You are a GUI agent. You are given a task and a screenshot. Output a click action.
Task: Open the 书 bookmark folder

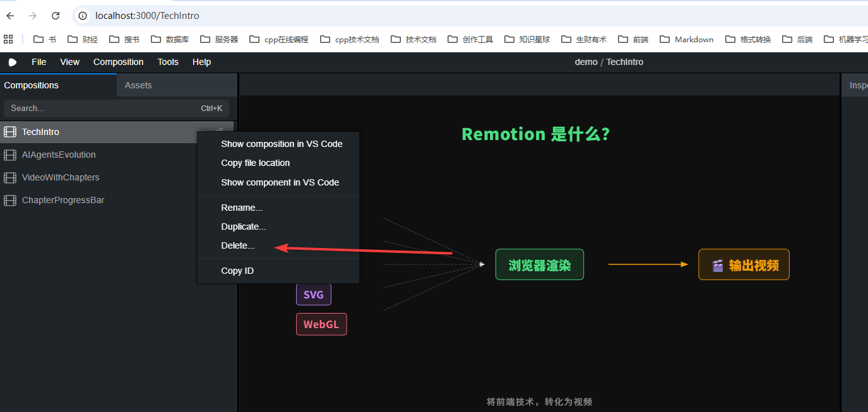tap(45, 39)
